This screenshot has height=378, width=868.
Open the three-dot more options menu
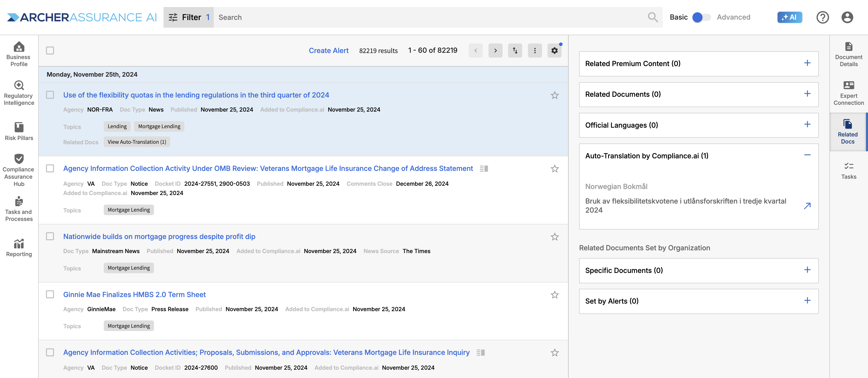(x=535, y=51)
